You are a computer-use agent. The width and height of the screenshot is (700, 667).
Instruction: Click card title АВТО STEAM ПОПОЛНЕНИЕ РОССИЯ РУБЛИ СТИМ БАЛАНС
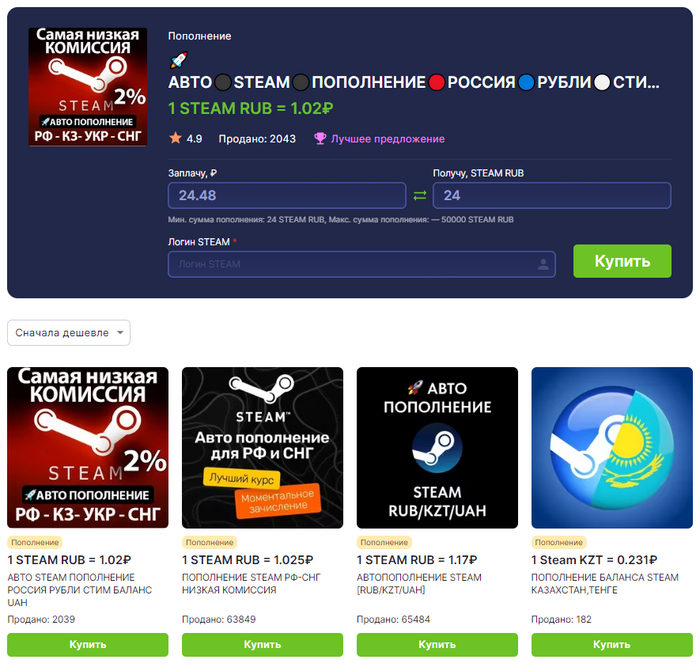pos(79,590)
